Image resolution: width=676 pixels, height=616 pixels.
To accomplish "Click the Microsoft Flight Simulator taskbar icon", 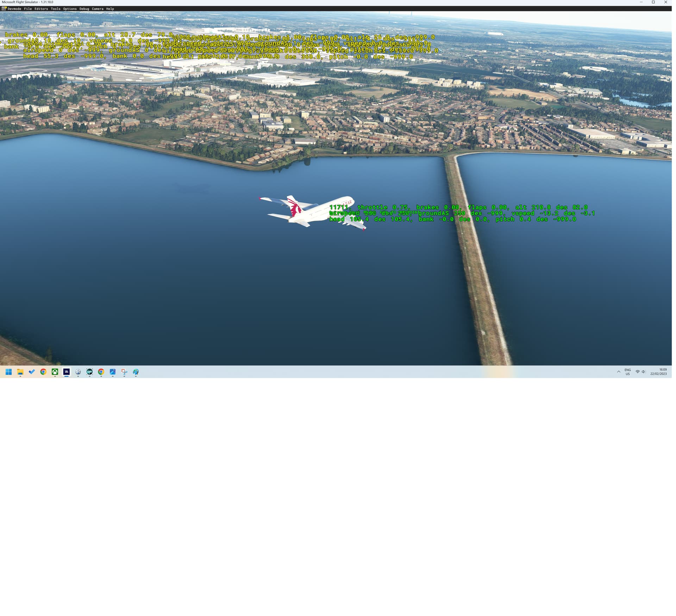I will [x=67, y=372].
